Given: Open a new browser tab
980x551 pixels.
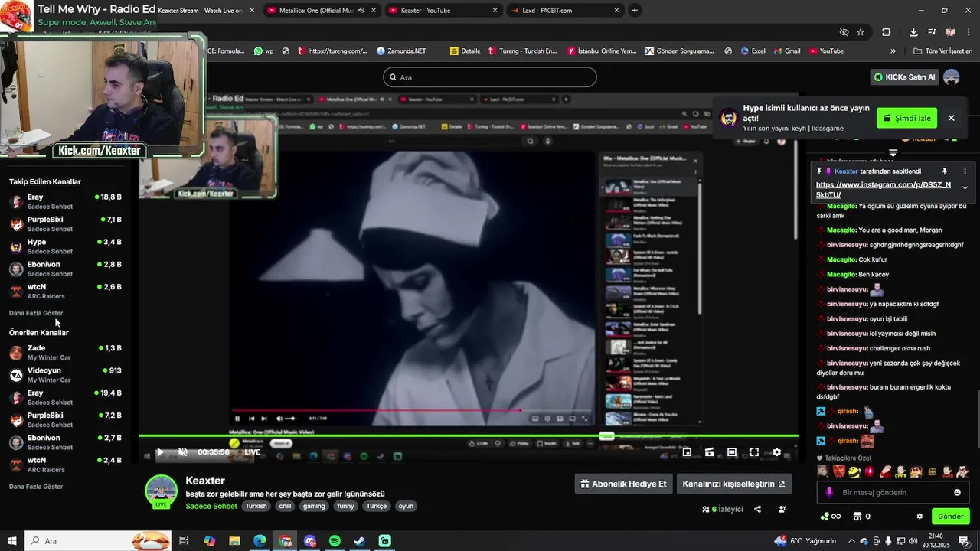Looking at the screenshot, I should (x=635, y=11).
